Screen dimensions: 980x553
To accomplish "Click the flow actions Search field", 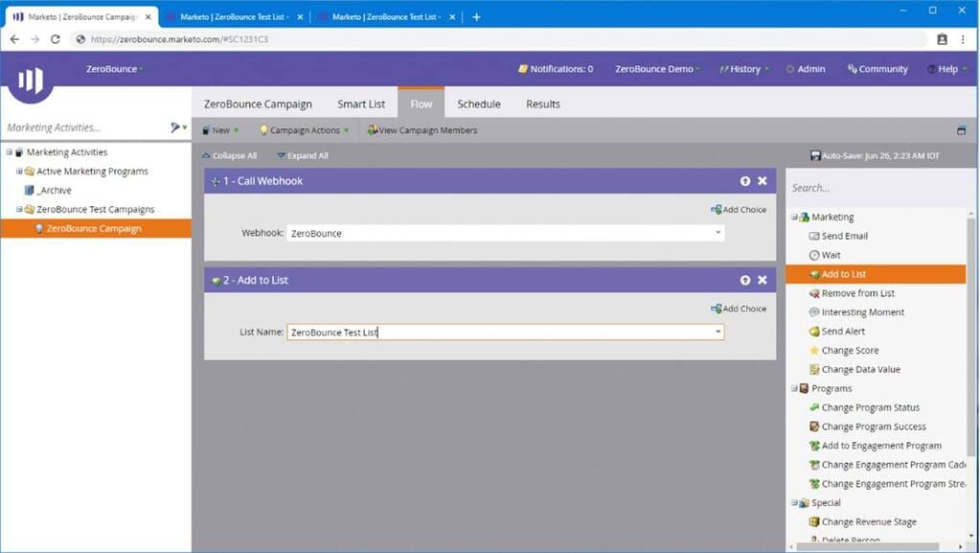I will (877, 188).
